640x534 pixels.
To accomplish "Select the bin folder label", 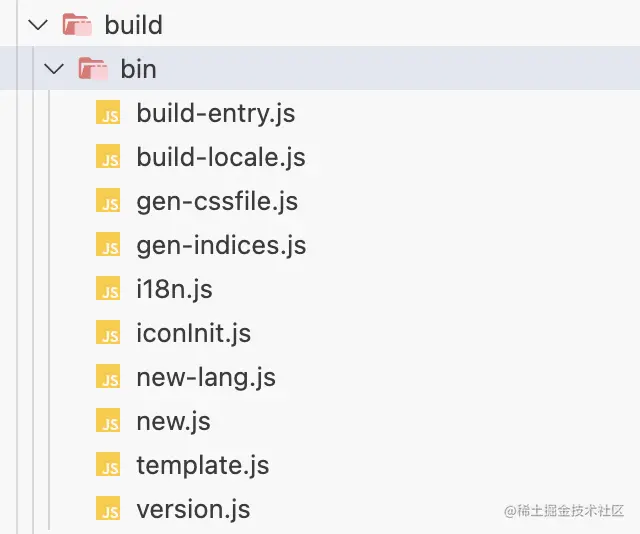I will 138,69.
